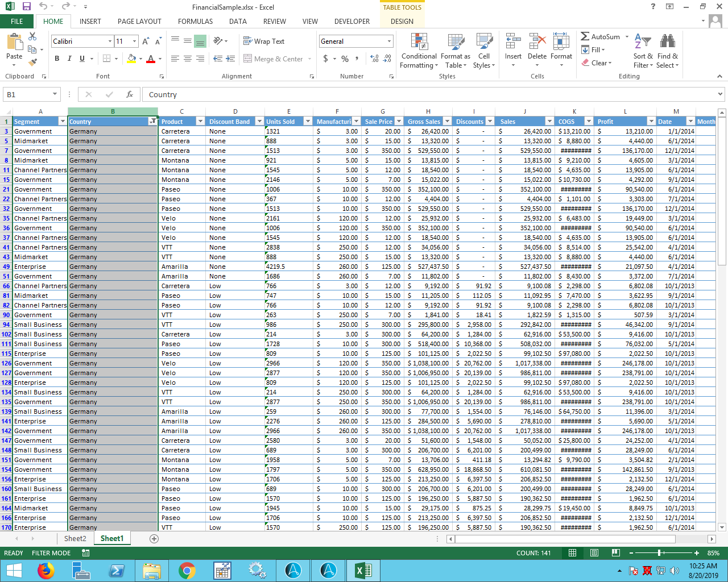The width and height of the screenshot is (728, 582).
Task: Toggle Italic formatting
Action: pyautogui.click(x=69, y=59)
